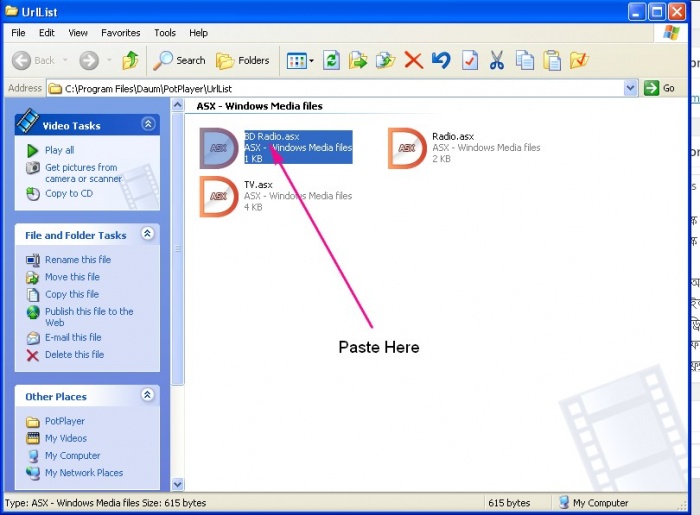
Task: Click the BD Radio.asx file name
Action: coord(271,137)
